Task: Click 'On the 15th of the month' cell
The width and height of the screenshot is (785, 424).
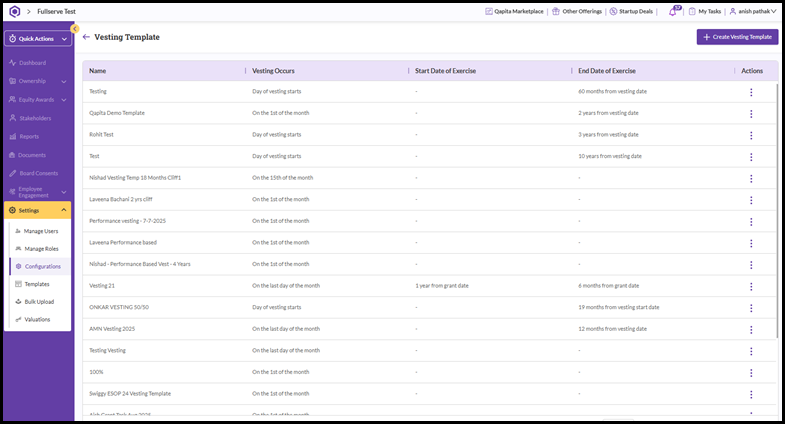Action: click(282, 178)
